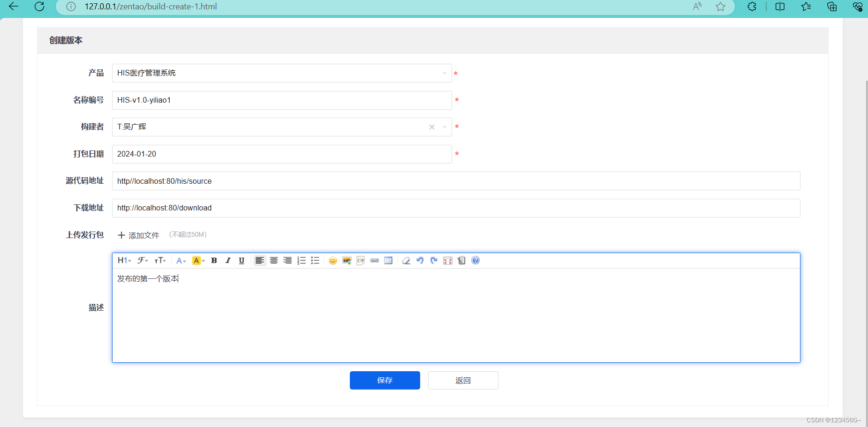Open the font size dropdown in editor
Image resolution: width=868 pixels, height=427 pixels.
[160, 261]
